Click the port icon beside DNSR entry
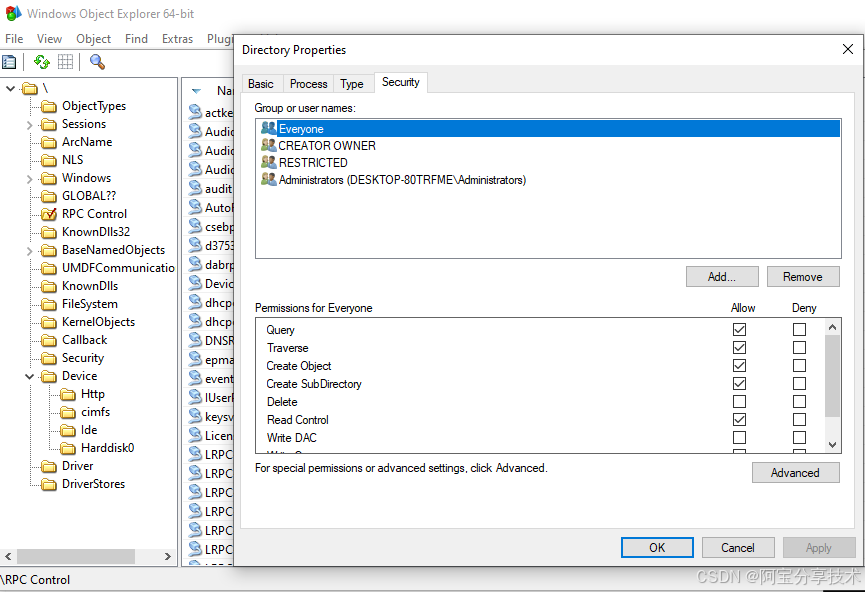The height and width of the screenshot is (592, 865). [x=195, y=340]
